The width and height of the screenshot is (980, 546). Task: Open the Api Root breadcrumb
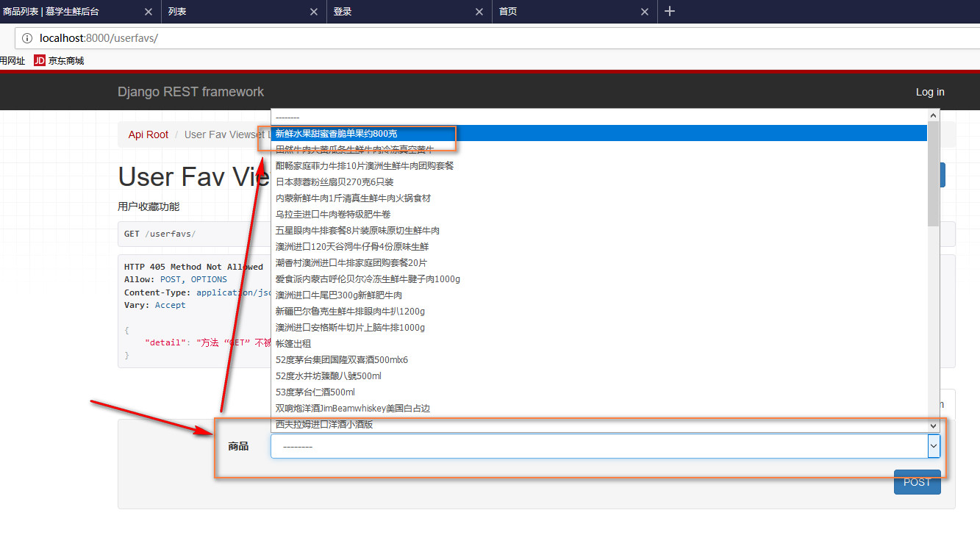coord(149,134)
